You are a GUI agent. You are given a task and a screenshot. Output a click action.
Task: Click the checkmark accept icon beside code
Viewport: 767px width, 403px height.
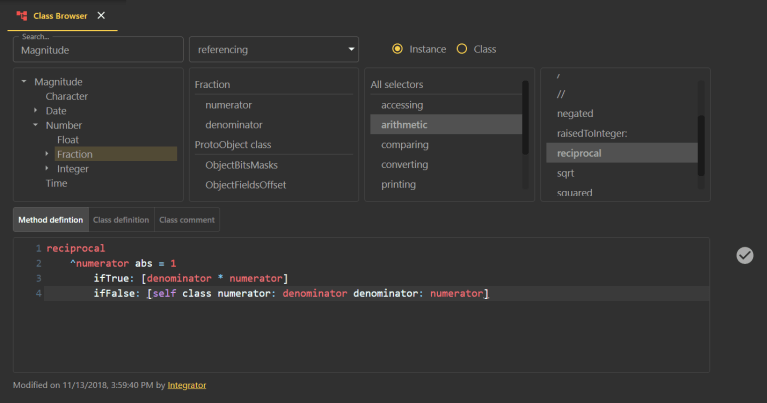(x=744, y=255)
